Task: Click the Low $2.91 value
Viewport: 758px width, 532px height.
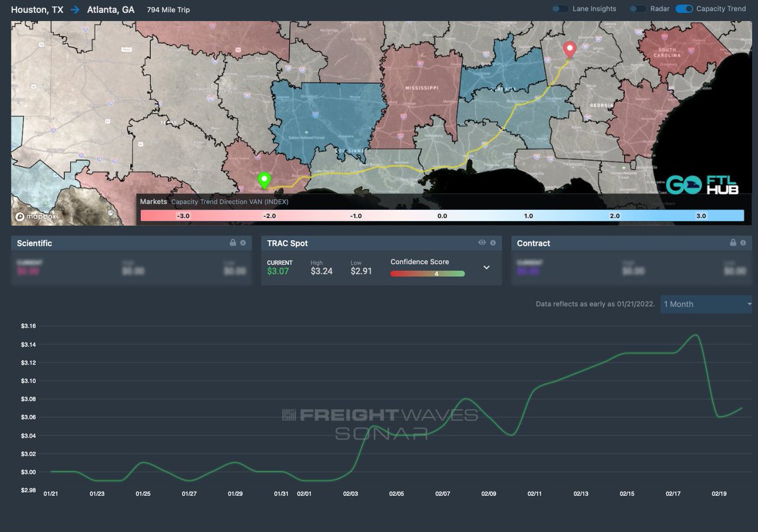Action: pos(362,271)
